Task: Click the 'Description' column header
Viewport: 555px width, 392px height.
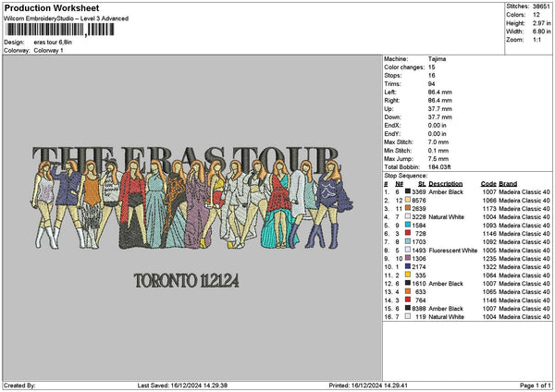Action: (445, 184)
